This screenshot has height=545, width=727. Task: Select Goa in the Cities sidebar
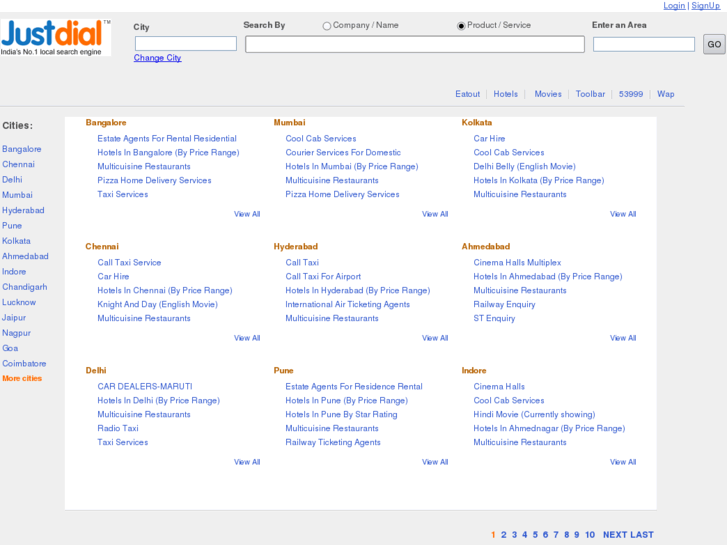[10, 348]
